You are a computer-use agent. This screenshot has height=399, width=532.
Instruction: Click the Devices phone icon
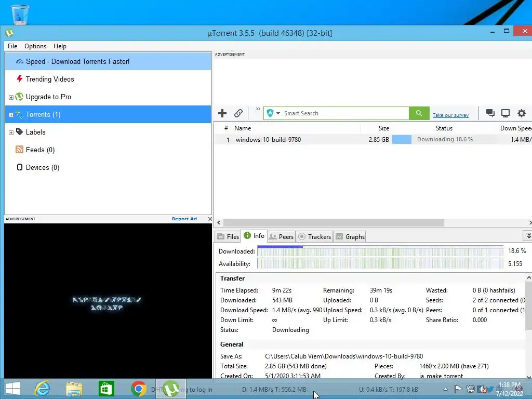tap(20, 167)
